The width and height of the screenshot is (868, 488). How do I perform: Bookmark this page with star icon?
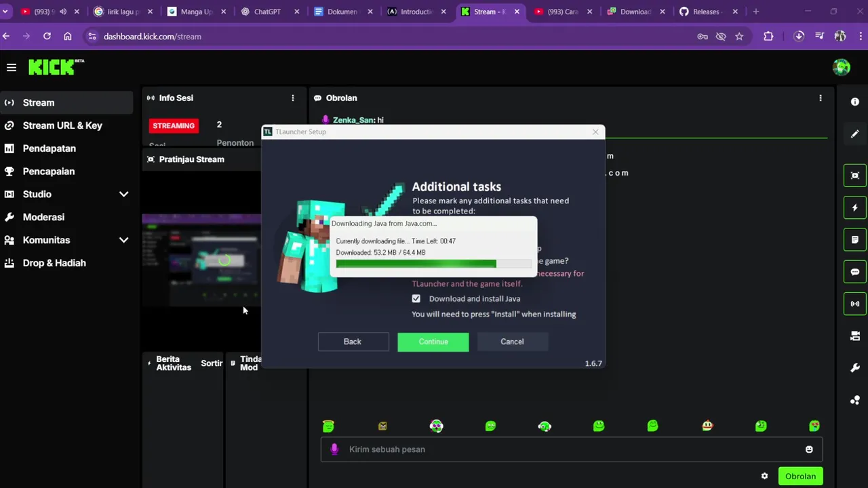[x=739, y=37]
